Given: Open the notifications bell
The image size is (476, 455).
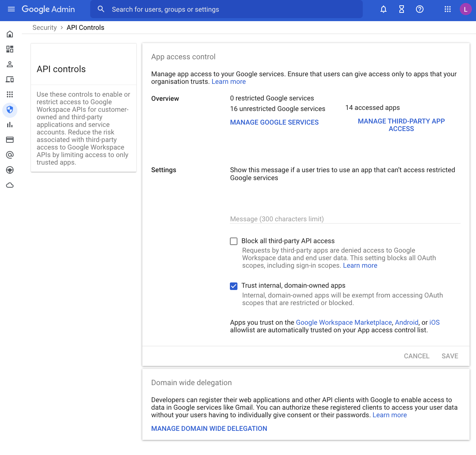Looking at the screenshot, I should (384, 9).
